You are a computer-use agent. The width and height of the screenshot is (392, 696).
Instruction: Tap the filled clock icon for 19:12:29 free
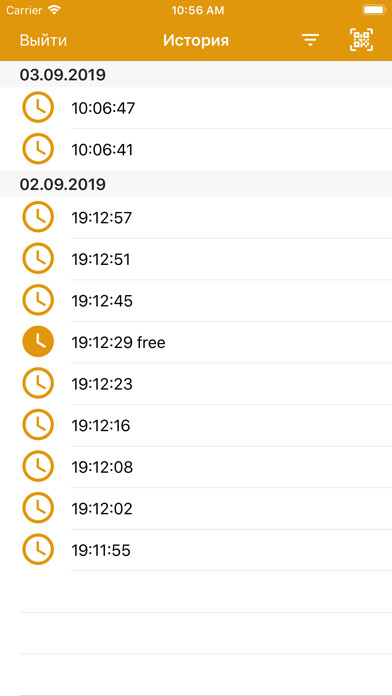(38, 342)
